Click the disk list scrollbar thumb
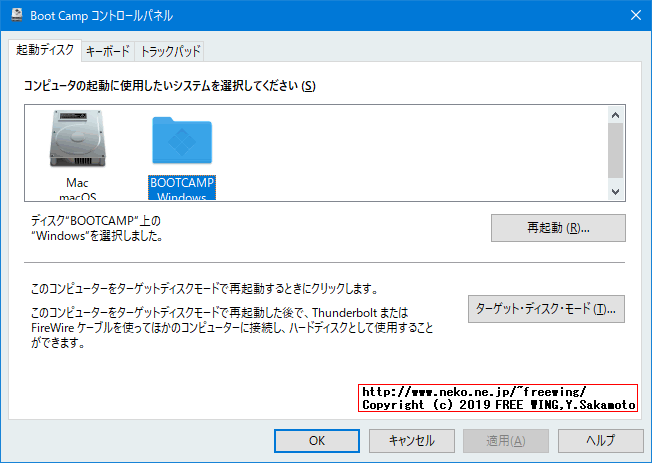The width and height of the screenshot is (652, 463). tap(615, 151)
